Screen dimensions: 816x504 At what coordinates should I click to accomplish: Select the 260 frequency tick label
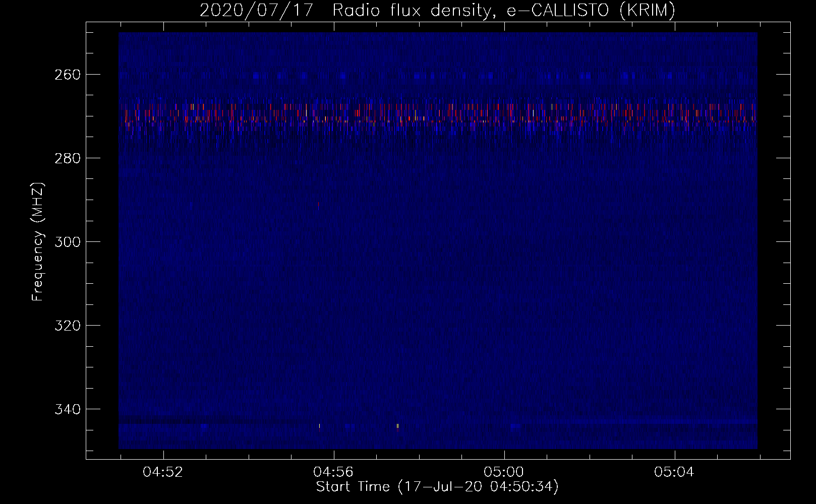point(67,74)
